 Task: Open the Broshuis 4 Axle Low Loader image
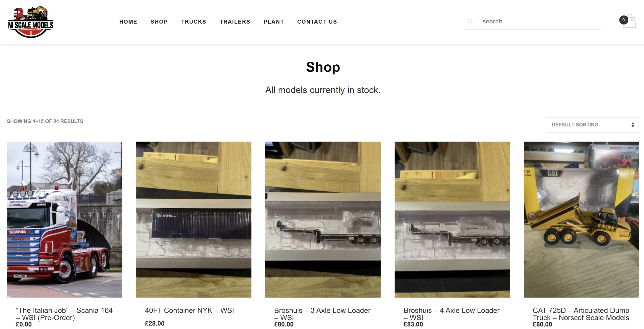(452, 220)
